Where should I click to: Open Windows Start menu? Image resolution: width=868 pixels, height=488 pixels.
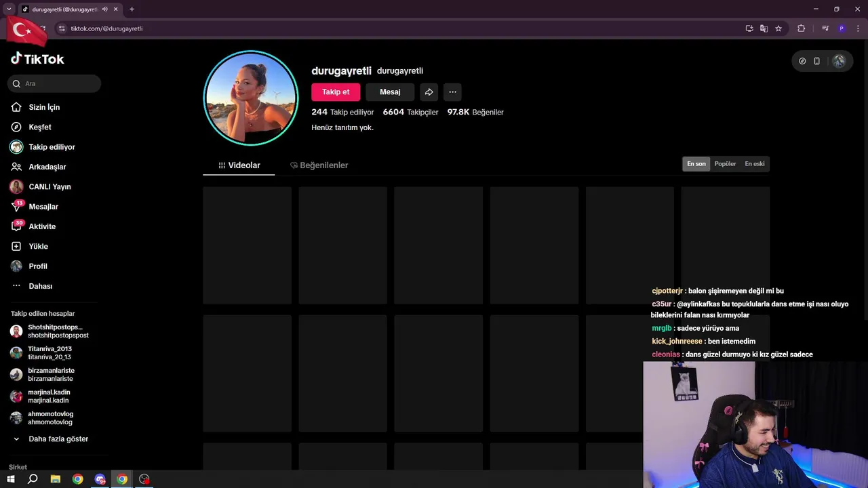[11, 479]
